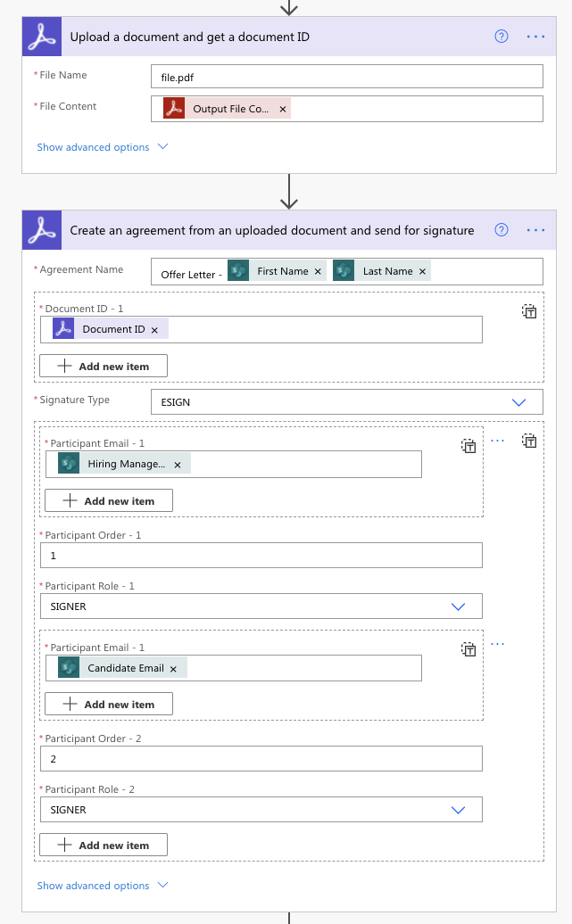The width and height of the screenshot is (572, 924).
Task: Switch Document ID array to input mode icon
Action: [529, 312]
